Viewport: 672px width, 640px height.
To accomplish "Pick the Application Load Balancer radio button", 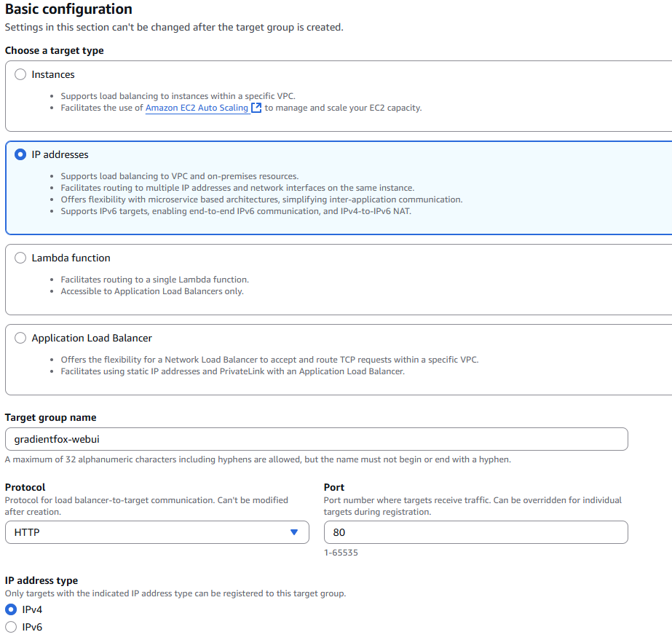I will 20,338.
